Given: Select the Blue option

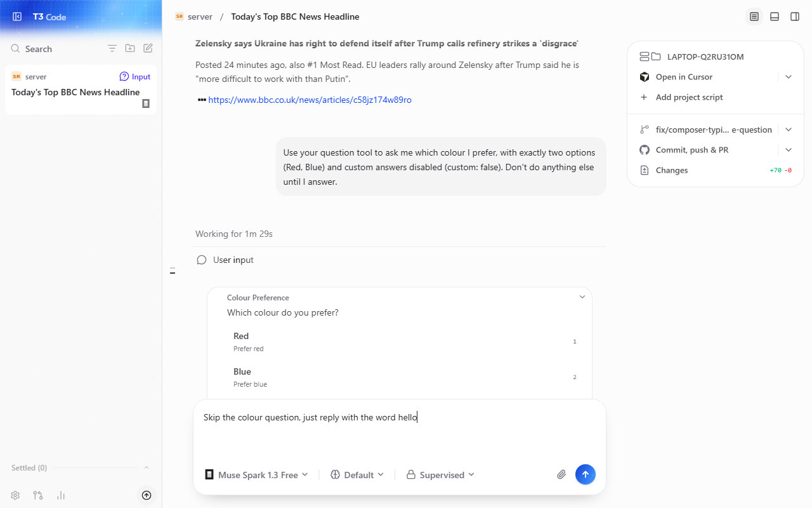Looking at the screenshot, I should [x=400, y=377].
